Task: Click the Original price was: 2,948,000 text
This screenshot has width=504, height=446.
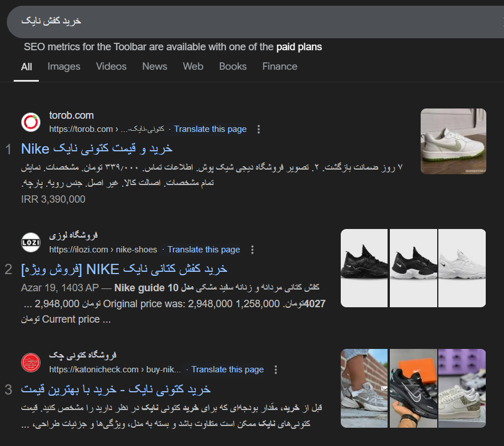Action: [x=167, y=304]
